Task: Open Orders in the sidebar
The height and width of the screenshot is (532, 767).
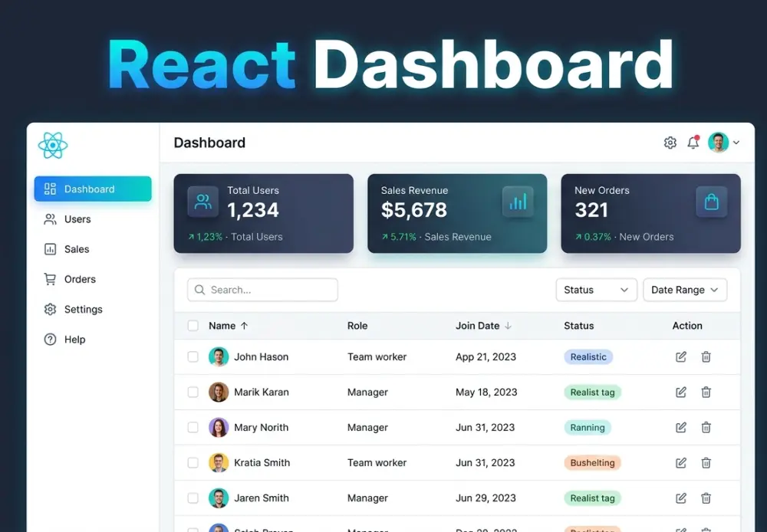Action: click(70, 279)
